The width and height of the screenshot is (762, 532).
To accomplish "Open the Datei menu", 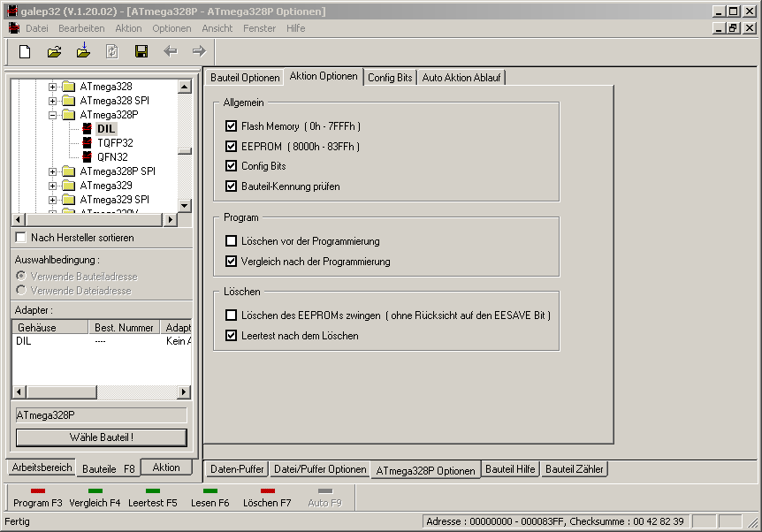I will [x=37, y=28].
